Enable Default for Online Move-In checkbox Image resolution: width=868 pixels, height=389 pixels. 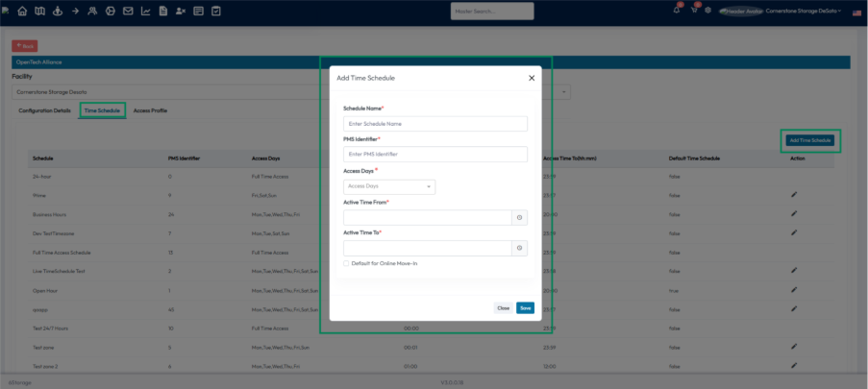pos(347,263)
